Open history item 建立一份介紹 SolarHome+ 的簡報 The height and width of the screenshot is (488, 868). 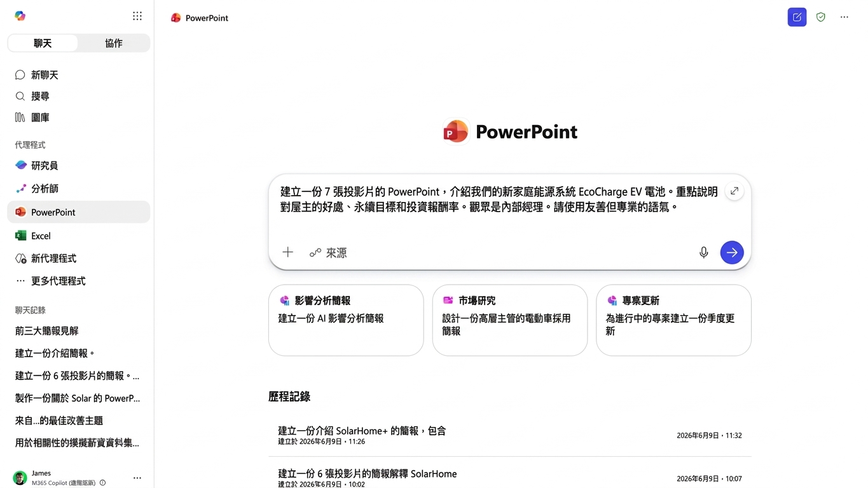[509, 435]
